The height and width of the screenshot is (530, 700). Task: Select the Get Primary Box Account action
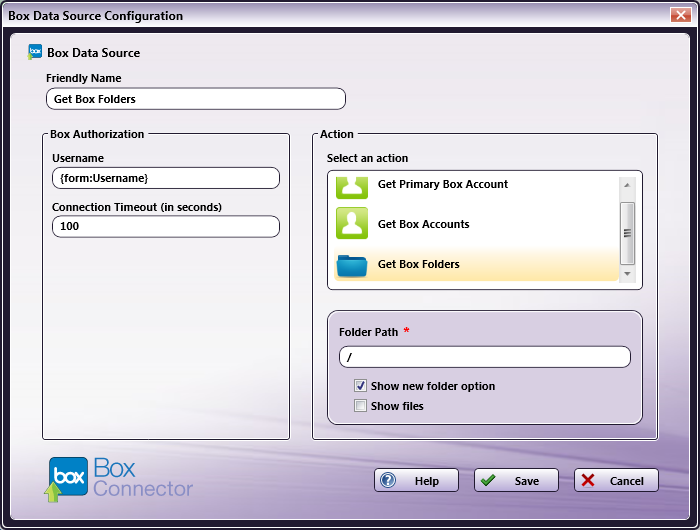[x=476, y=188]
